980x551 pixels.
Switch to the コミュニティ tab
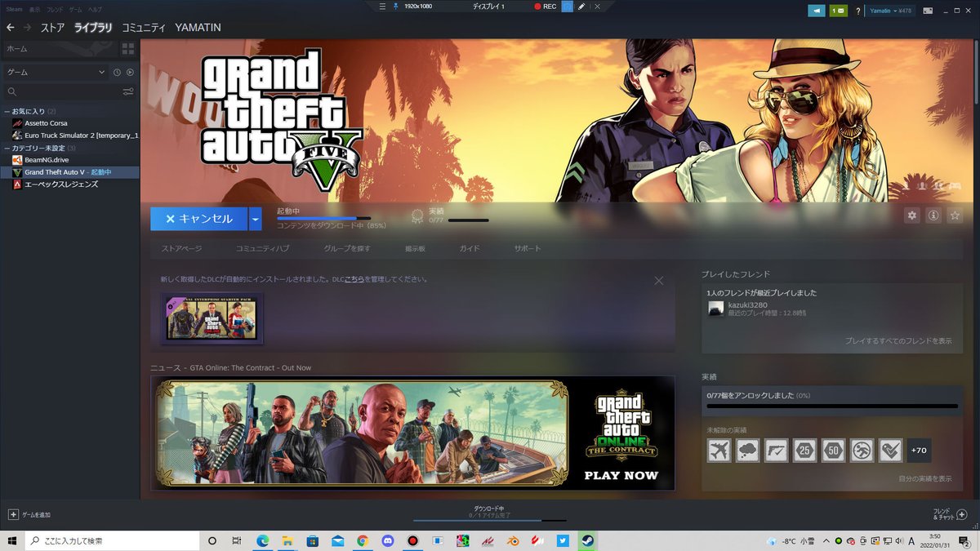click(x=144, y=28)
